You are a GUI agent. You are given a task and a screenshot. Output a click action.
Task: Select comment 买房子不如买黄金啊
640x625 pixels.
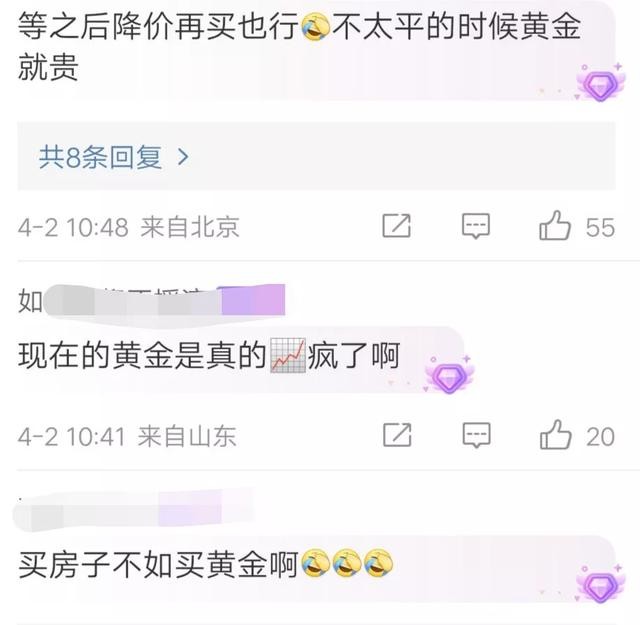click(x=205, y=565)
